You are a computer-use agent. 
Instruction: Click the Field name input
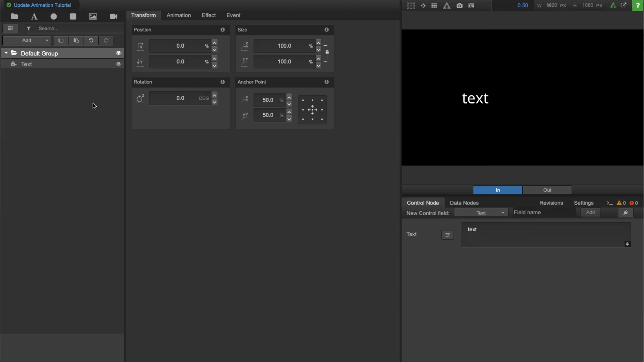tap(543, 213)
